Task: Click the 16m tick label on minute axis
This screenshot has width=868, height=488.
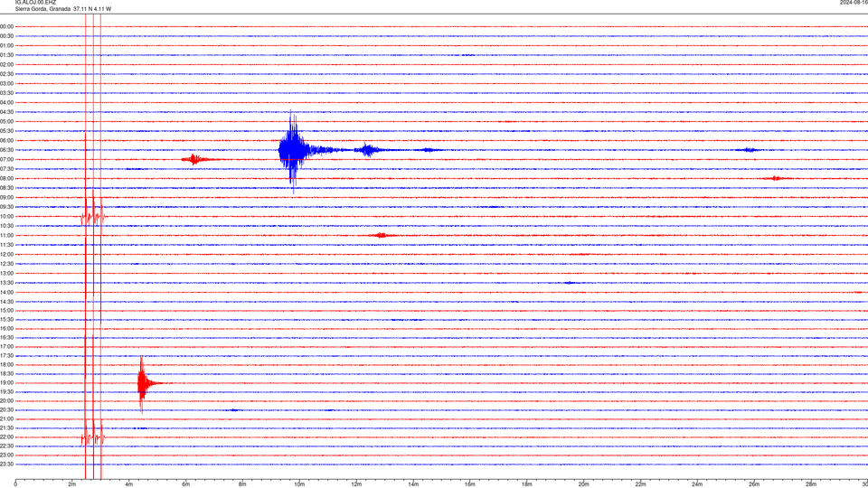Action: tap(470, 484)
